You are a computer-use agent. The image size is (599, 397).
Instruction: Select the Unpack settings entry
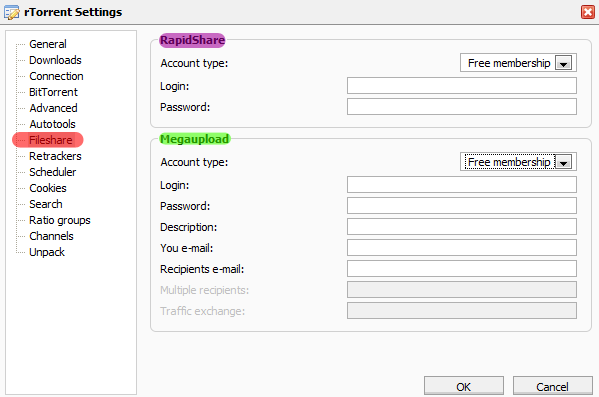click(47, 253)
